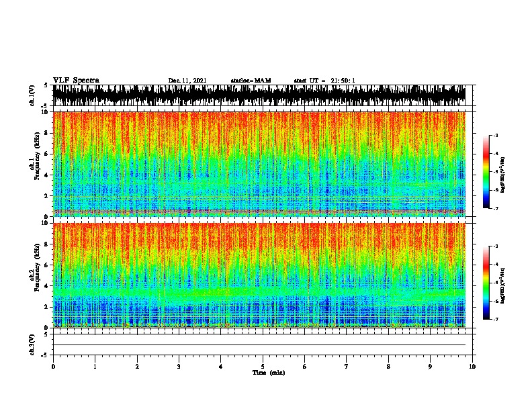The image size is (532, 411).
Task: Click the time axis tick label "6"
Action: 305,366
